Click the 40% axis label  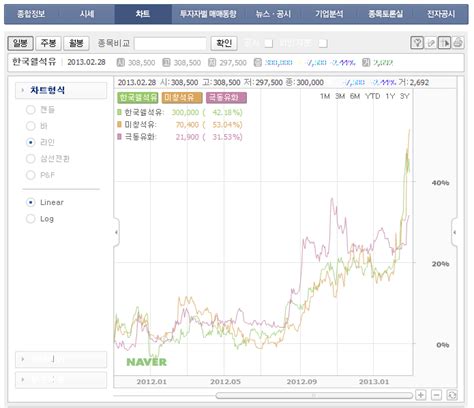tap(440, 183)
